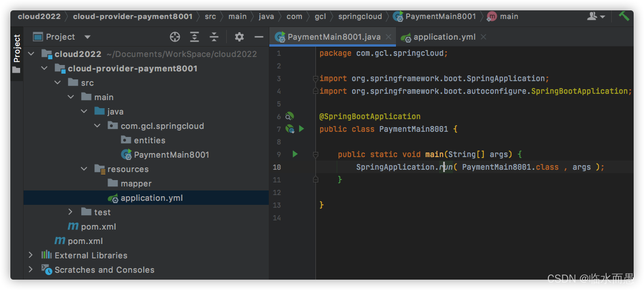Click the locate/select opened file target icon
The image size is (644, 290).
point(175,37)
